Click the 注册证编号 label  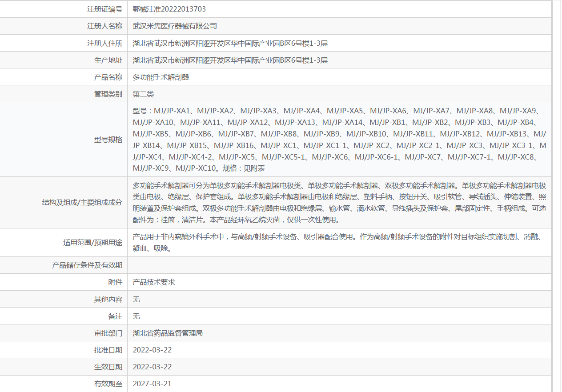point(104,9)
